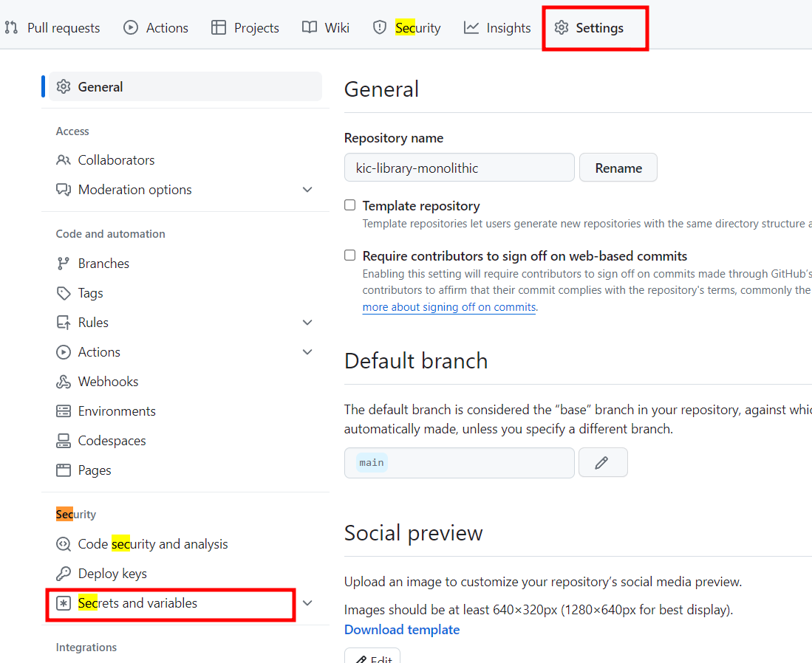Click the Projects table icon
The image size is (812, 663).
tap(219, 27)
